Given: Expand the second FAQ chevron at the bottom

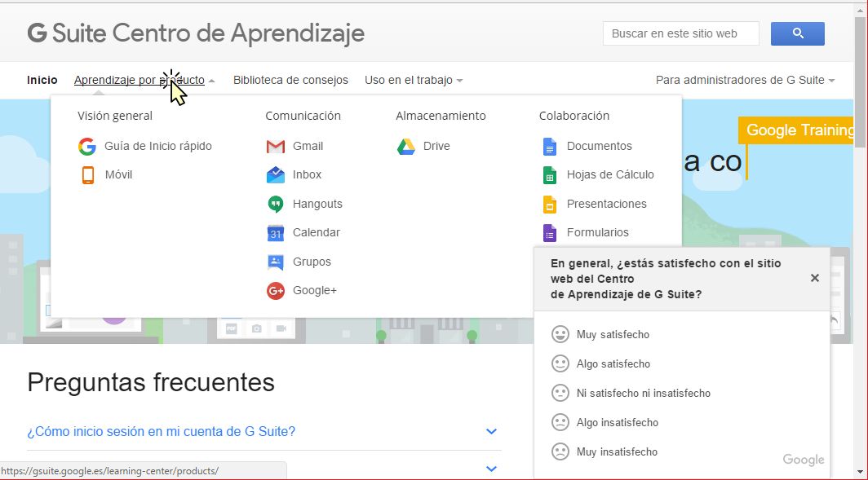Looking at the screenshot, I should (491, 469).
